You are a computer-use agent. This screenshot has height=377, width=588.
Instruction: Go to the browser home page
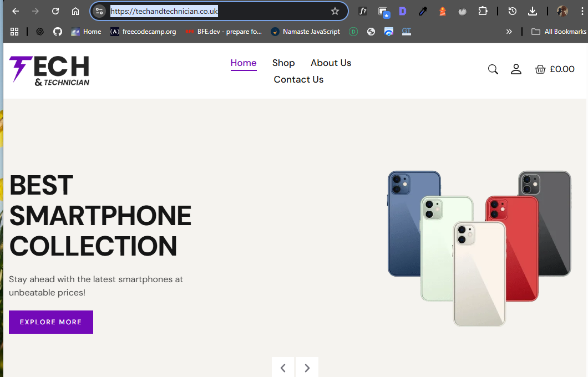point(75,11)
